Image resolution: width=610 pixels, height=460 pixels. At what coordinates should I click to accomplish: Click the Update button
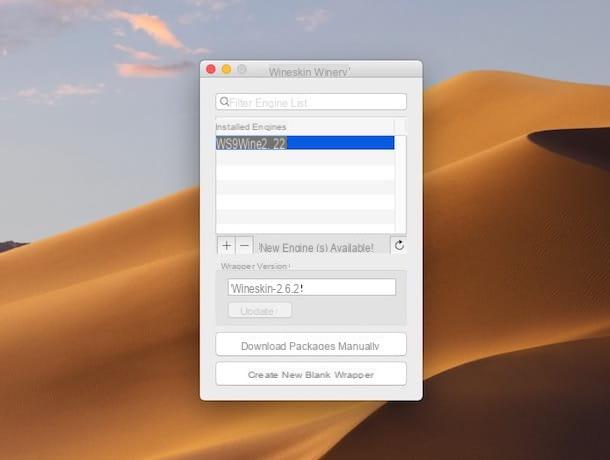tap(260, 311)
